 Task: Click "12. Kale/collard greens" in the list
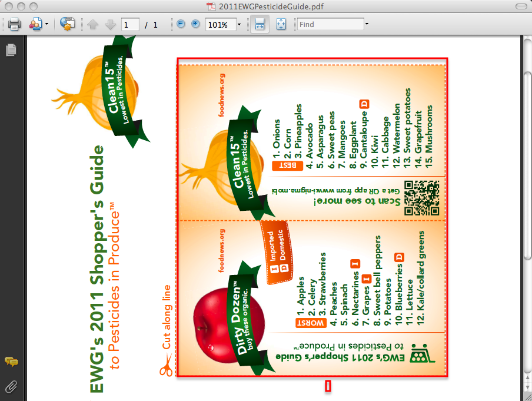pos(421,278)
